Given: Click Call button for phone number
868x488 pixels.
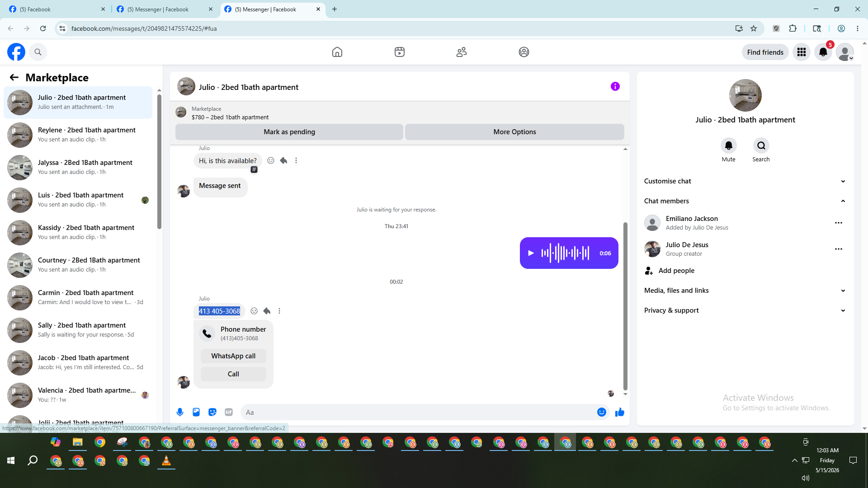Looking at the screenshot, I should [x=233, y=374].
